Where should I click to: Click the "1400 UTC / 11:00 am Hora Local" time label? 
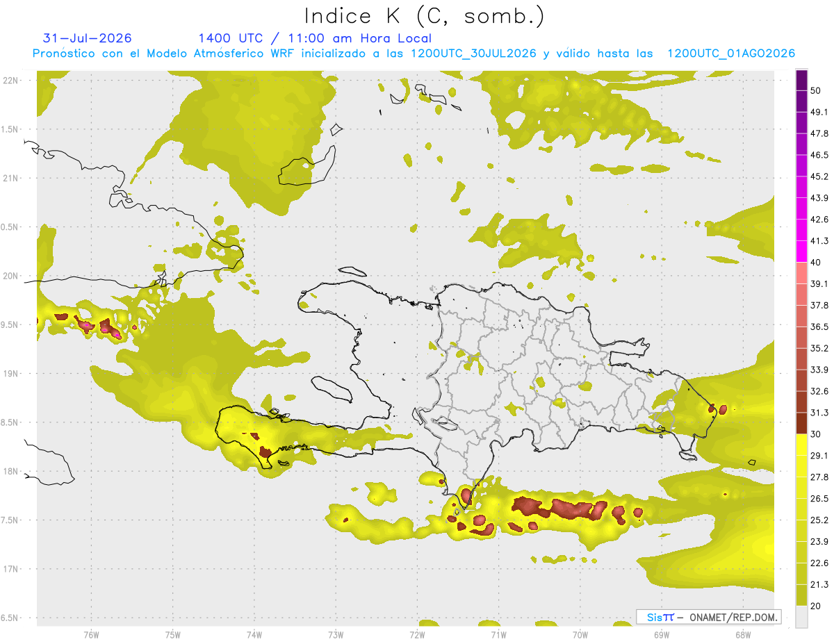pos(315,38)
